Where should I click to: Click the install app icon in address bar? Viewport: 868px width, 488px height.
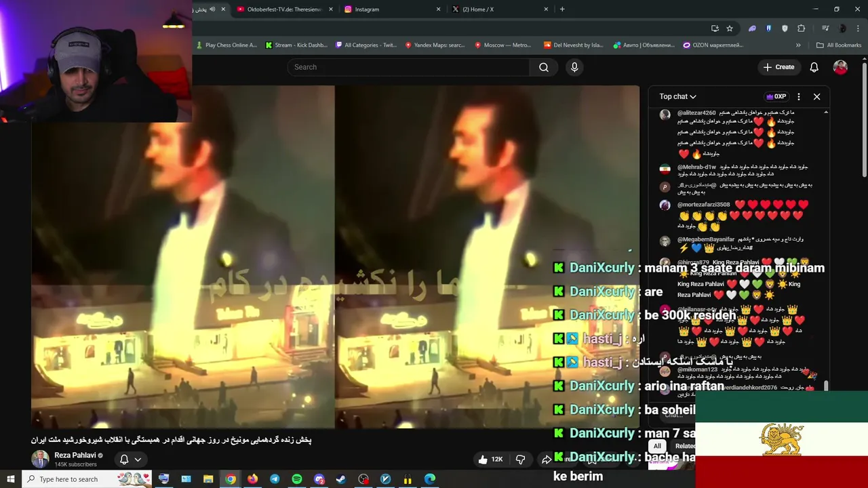(x=715, y=28)
